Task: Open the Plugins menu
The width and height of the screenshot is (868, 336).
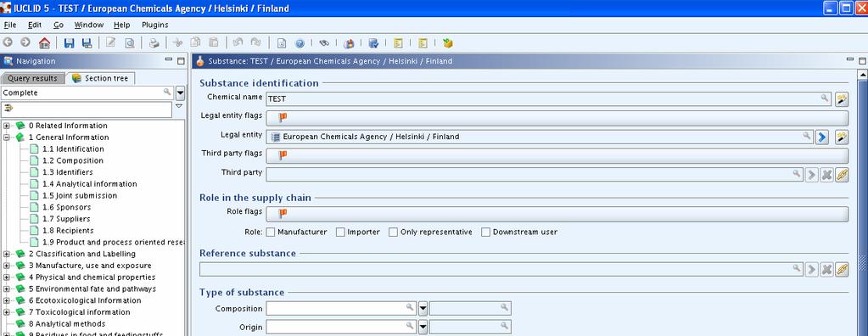Action: coord(155,25)
